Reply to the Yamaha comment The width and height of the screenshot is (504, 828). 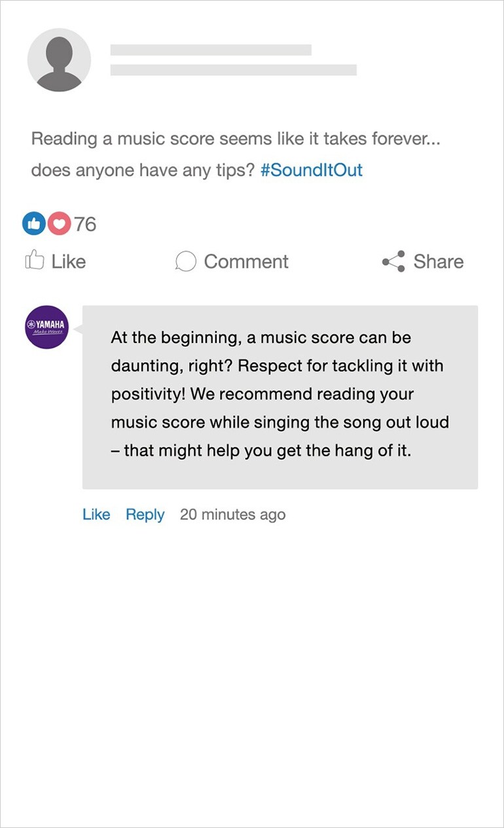pyautogui.click(x=145, y=514)
